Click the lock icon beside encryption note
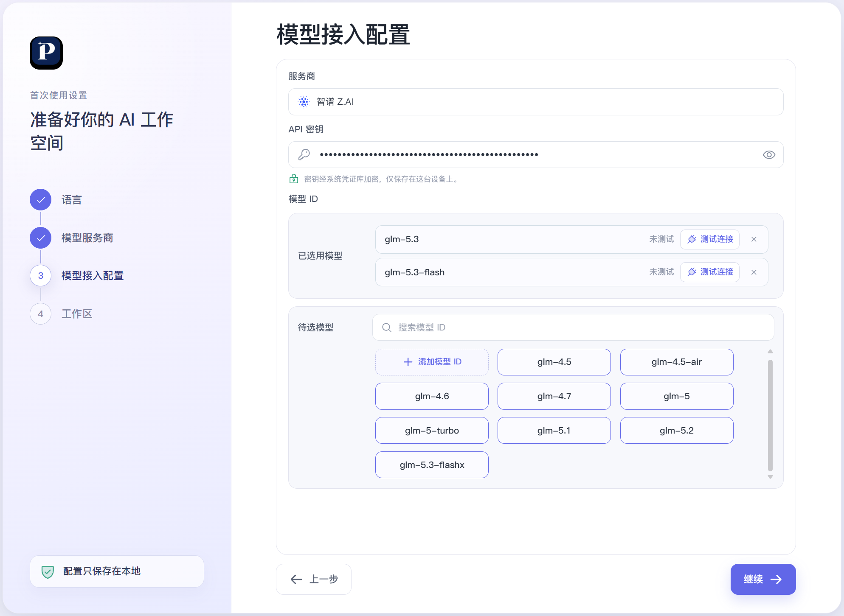The image size is (844, 616). (293, 179)
